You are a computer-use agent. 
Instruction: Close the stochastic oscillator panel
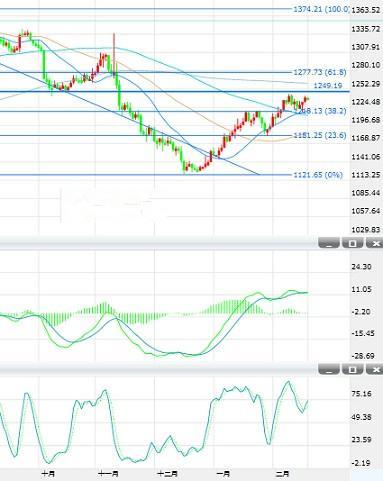click(x=375, y=369)
